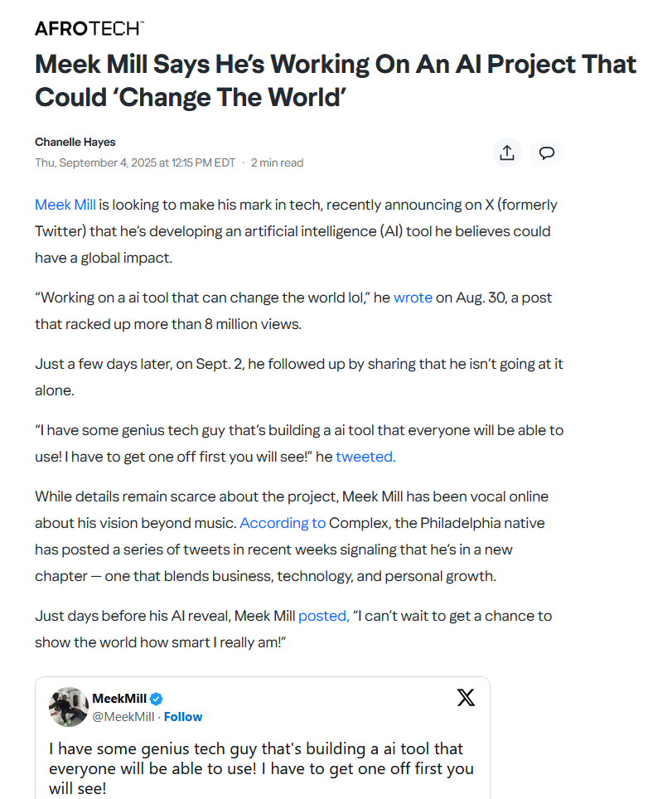Click the X logo in embedded tweet
The width and height of the screenshot is (672, 799).
[466, 697]
